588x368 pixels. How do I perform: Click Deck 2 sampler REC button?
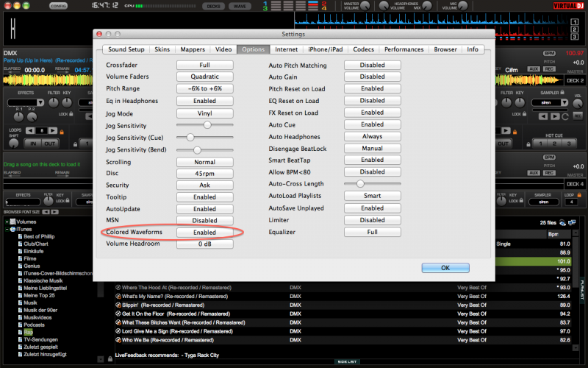578,116
